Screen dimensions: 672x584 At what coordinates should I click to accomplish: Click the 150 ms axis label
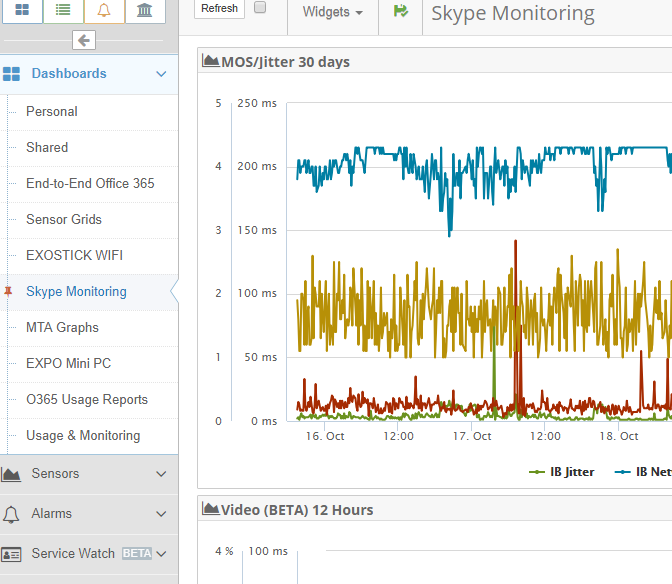tap(257, 230)
